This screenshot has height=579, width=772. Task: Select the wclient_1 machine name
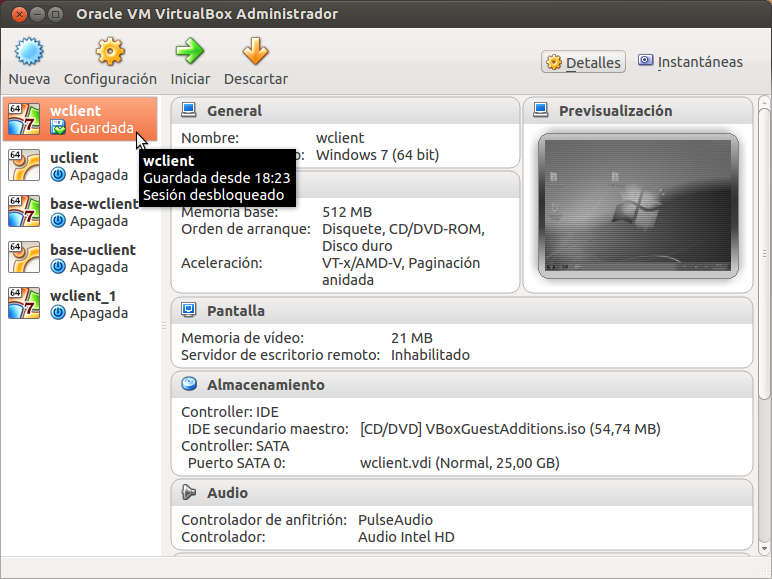(83, 296)
